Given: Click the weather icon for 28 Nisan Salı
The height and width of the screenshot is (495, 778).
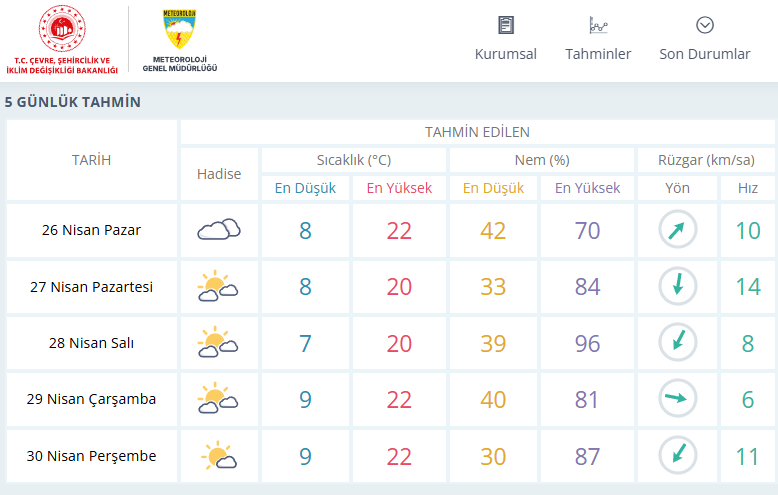Looking at the screenshot, I should click(219, 343).
